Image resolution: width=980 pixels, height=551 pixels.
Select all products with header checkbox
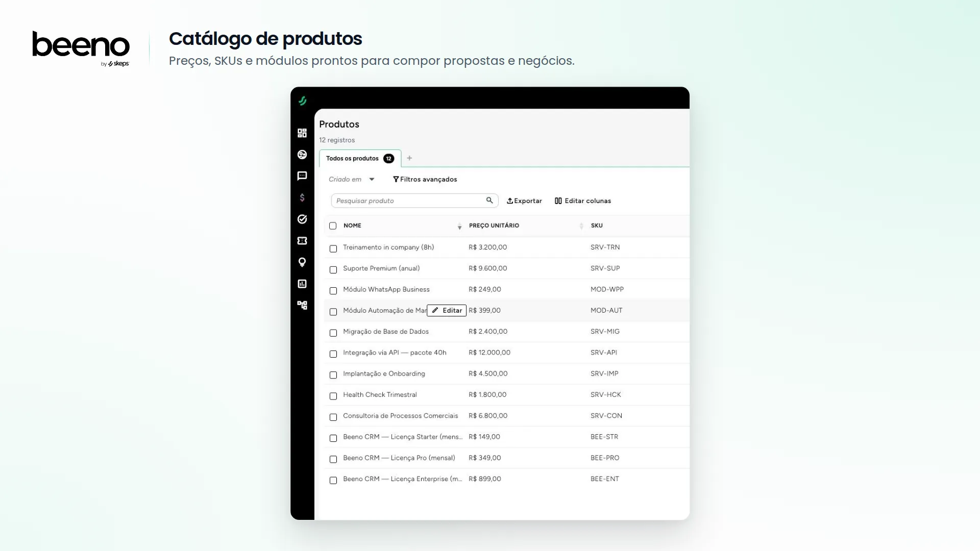(x=333, y=226)
